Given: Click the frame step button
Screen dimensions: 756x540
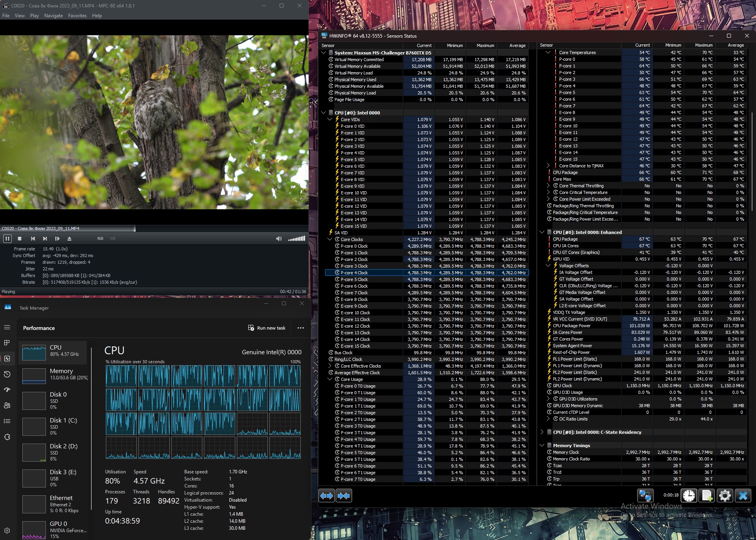Looking at the screenshot, I should [x=57, y=239].
